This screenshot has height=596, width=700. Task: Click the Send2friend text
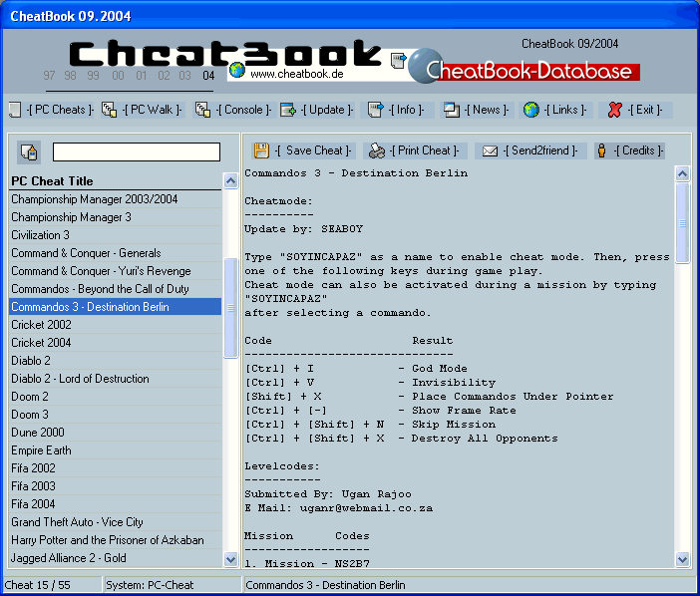[x=540, y=150]
